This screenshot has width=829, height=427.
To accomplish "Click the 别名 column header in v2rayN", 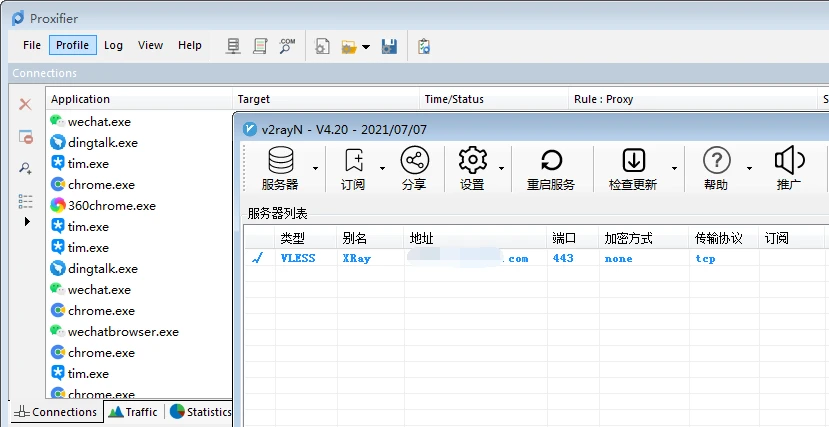I will tap(370, 238).
